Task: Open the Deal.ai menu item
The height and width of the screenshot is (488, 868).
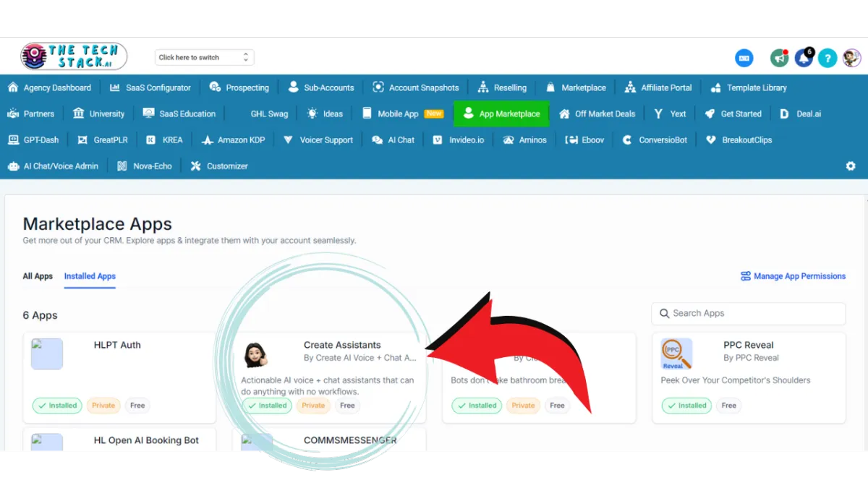Action: (x=800, y=114)
